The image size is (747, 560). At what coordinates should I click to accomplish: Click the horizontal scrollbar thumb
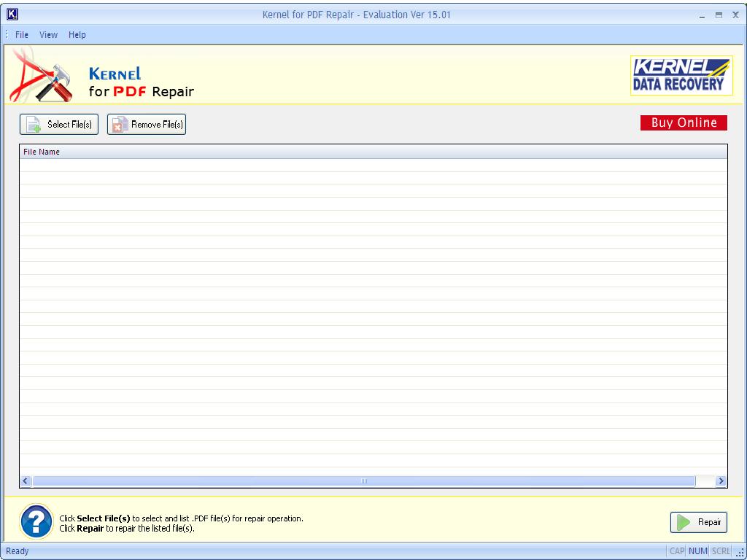pos(363,481)
